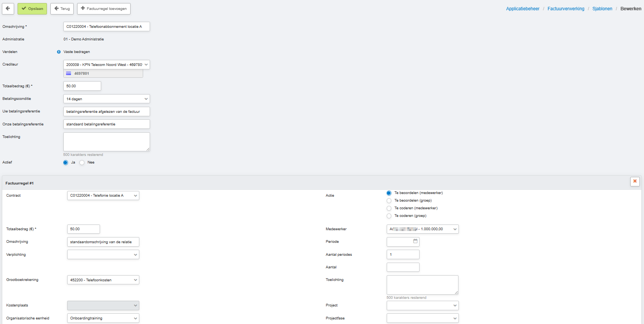Click the back arrow icon button

(x=8, y=9)
